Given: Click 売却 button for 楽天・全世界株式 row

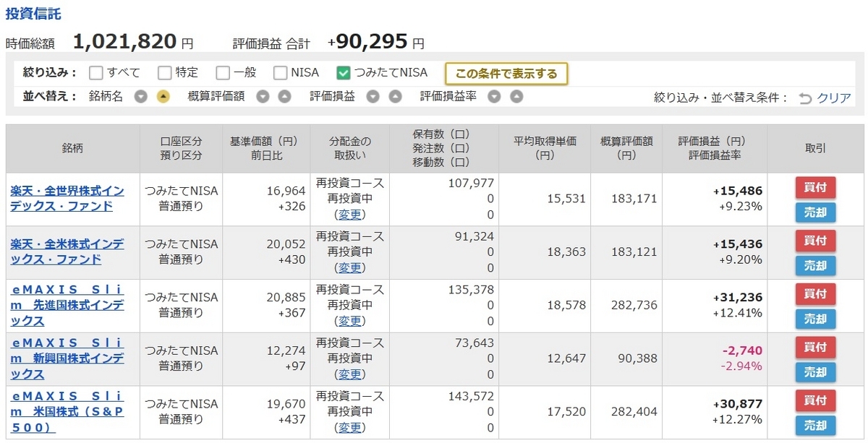Looking at the screenshot, I should pos(815,212).
